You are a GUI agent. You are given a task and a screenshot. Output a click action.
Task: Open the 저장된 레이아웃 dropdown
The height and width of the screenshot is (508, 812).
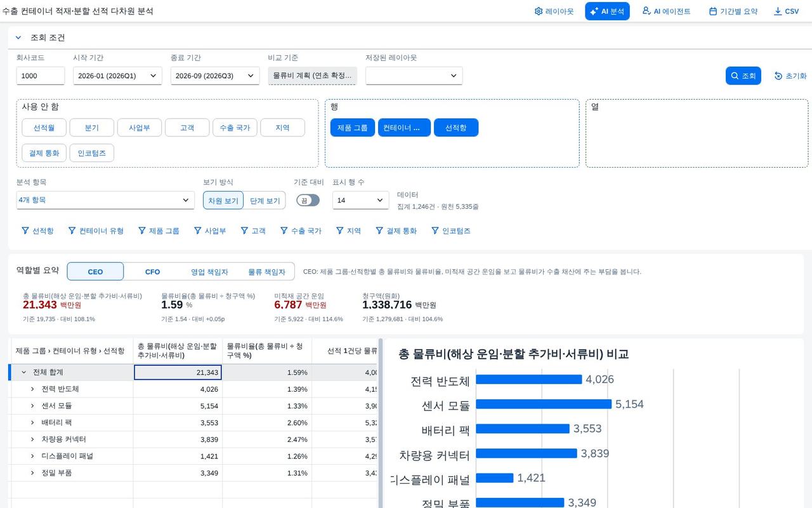pyautogui.click(x=414, y=76)
